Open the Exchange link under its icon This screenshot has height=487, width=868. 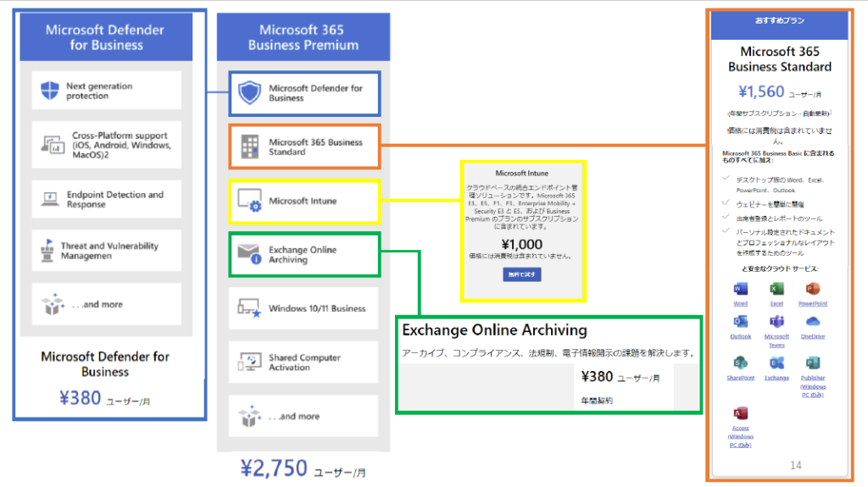tap(776, 378)
